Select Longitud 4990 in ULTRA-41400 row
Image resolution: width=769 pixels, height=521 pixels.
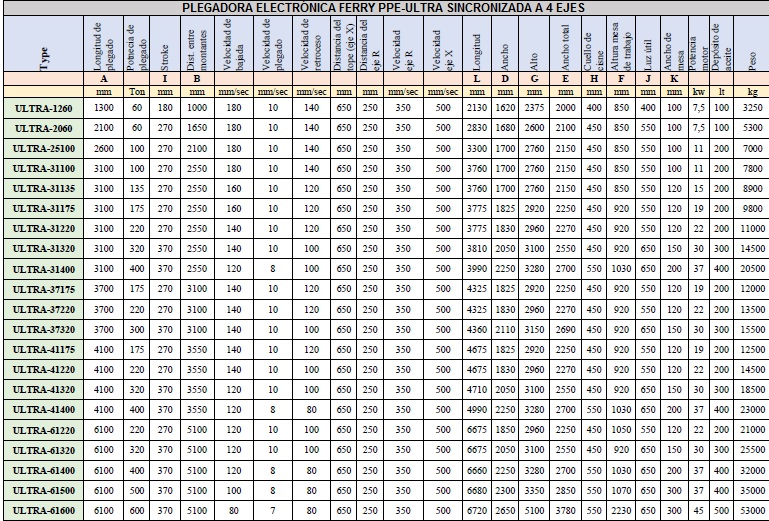[x=476, y=410]
